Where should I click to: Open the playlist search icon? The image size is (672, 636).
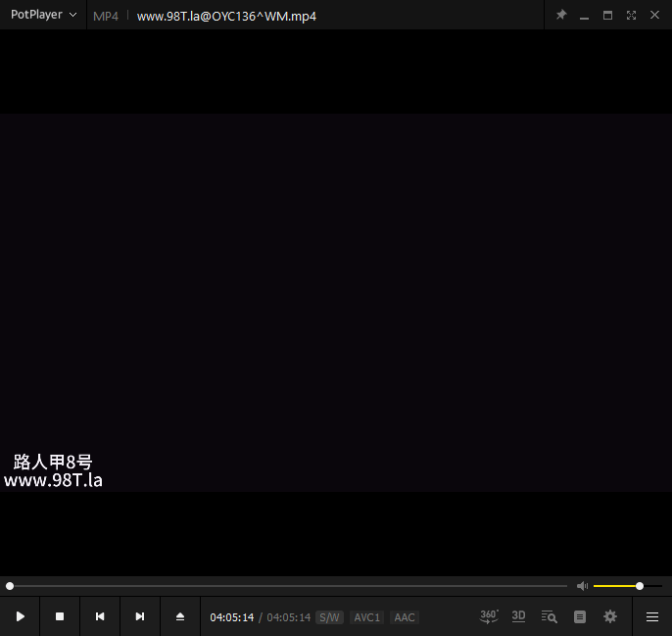(550, 616)
